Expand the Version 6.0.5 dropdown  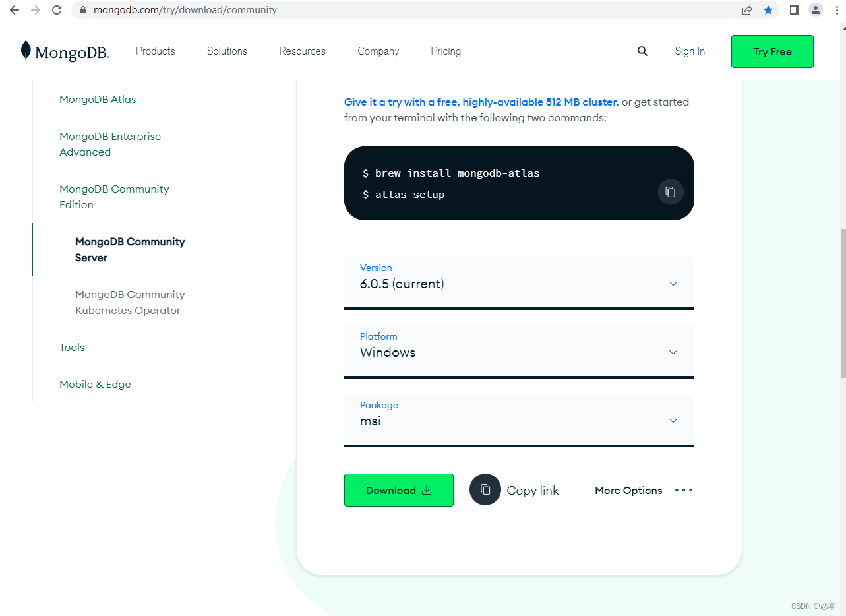[x=519, y=283]
